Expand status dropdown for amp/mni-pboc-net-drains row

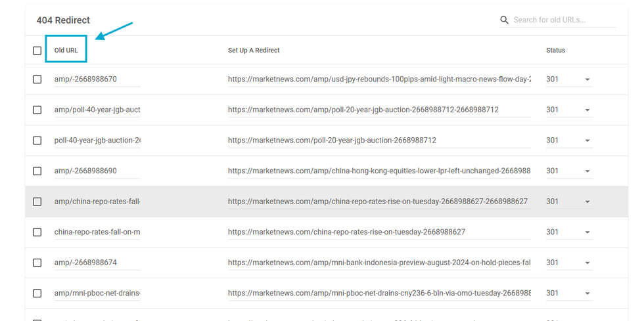click(x=587, y=293)
